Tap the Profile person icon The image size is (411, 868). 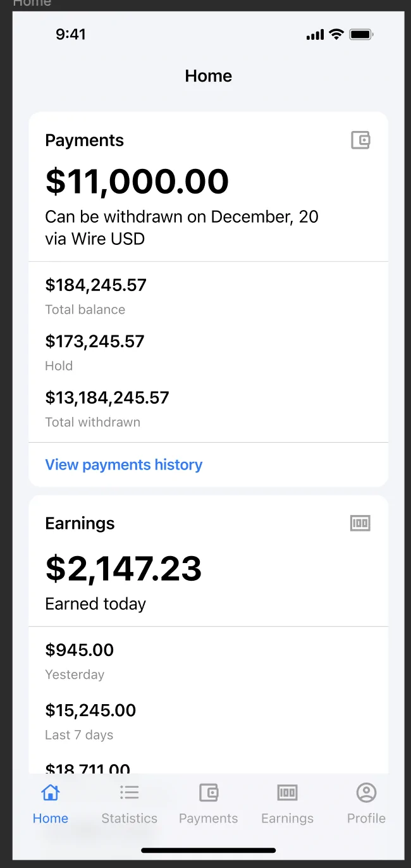pyautogui.click(x=366, y=792)
